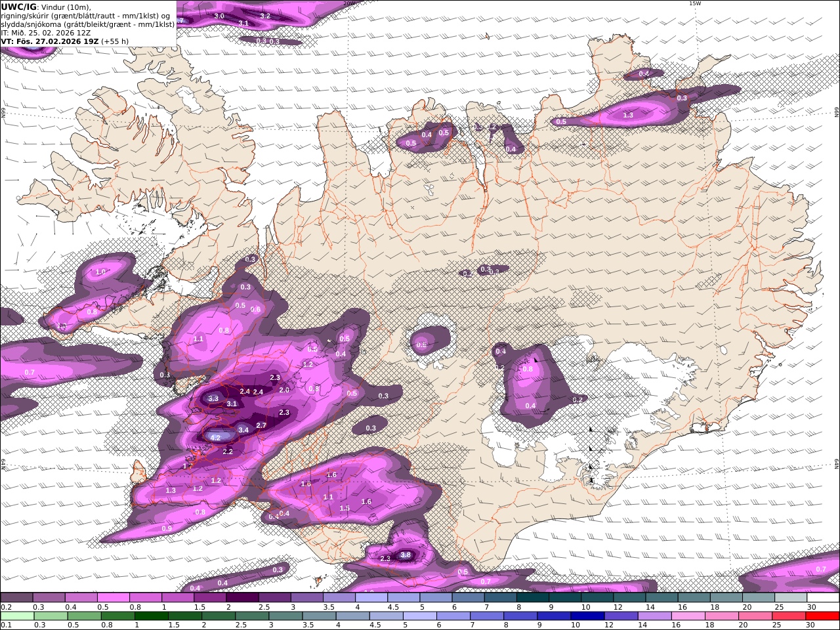This screenshot has width=840, height=630.
Task: Select the white snow swatch starting at 30
Action: pyautogui.click(x=823, y=598)
